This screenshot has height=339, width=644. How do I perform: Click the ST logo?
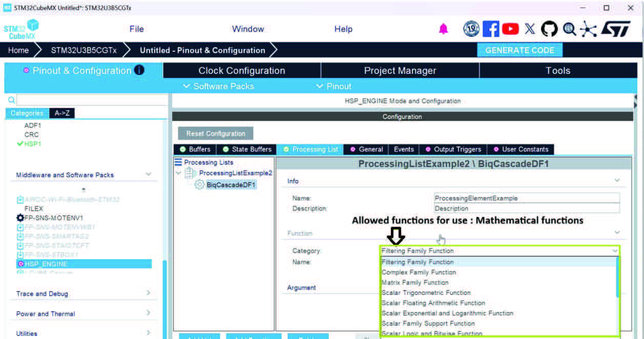(x=615, y=29)
